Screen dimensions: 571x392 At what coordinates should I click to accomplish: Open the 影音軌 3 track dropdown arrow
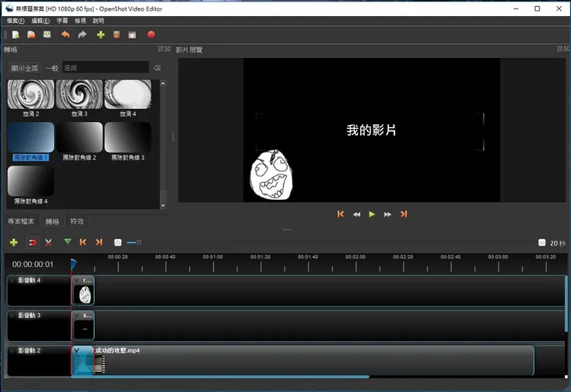(12, 316)
